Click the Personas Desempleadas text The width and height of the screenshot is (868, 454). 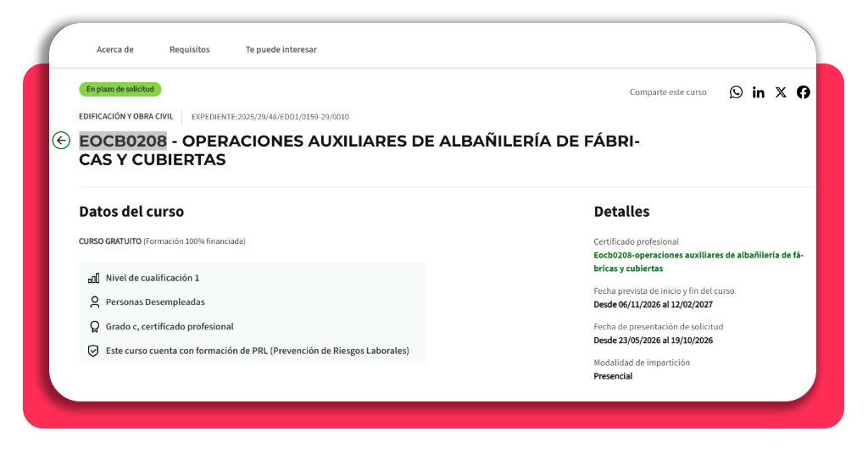coord(155,302)
